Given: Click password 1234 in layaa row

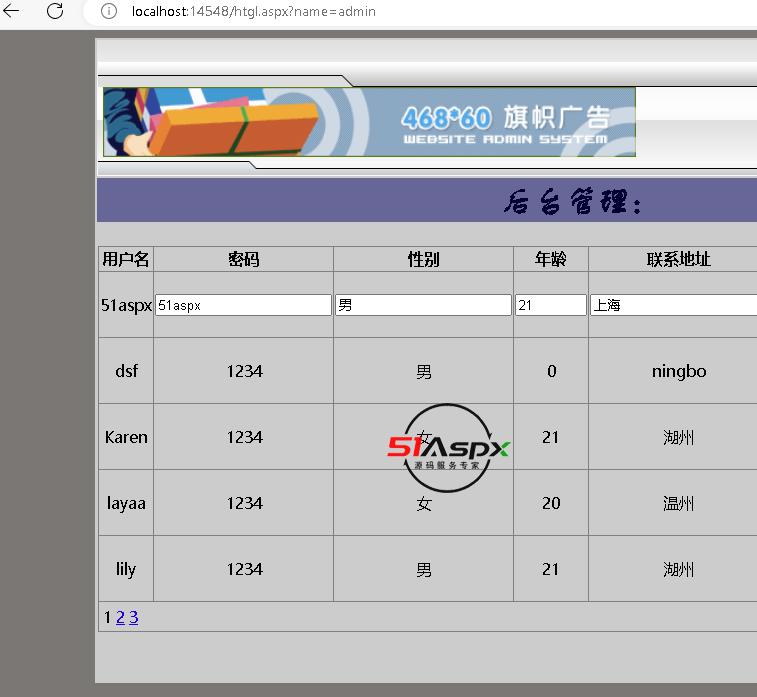Looking at the screenshot, I should click(245, 503).
